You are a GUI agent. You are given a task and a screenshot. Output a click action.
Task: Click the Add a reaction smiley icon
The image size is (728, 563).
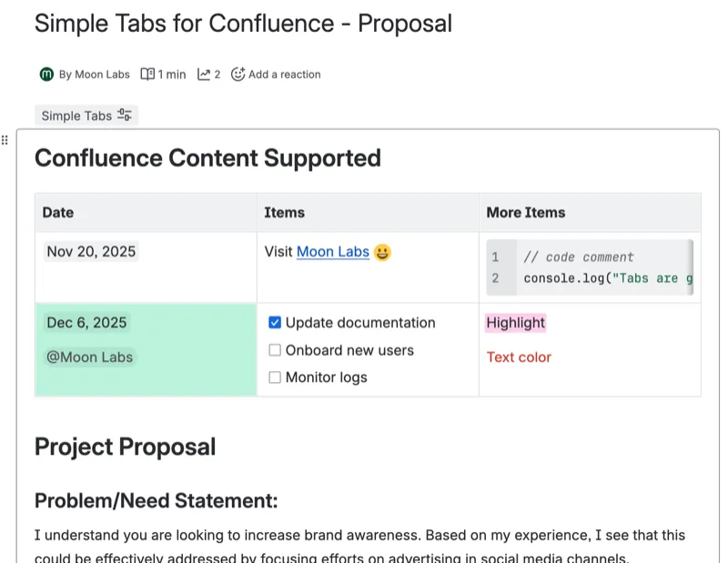point(238,75)
